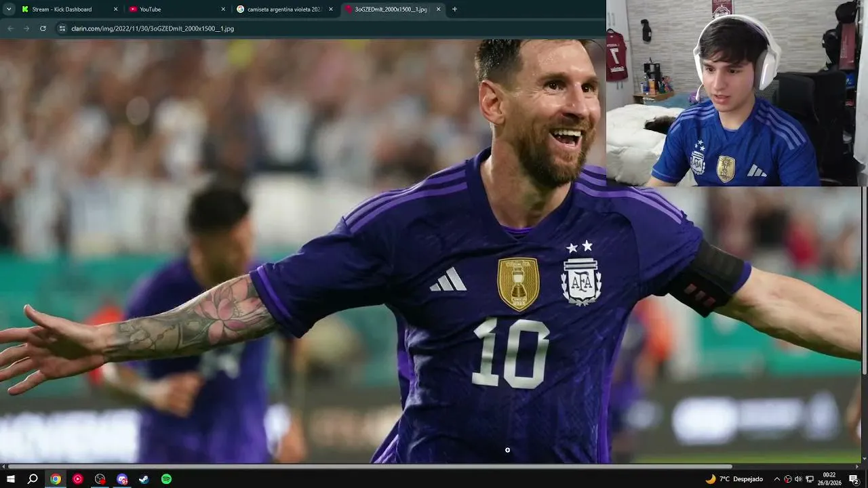
Task: View site information for clarin.com
Action: 62,28
